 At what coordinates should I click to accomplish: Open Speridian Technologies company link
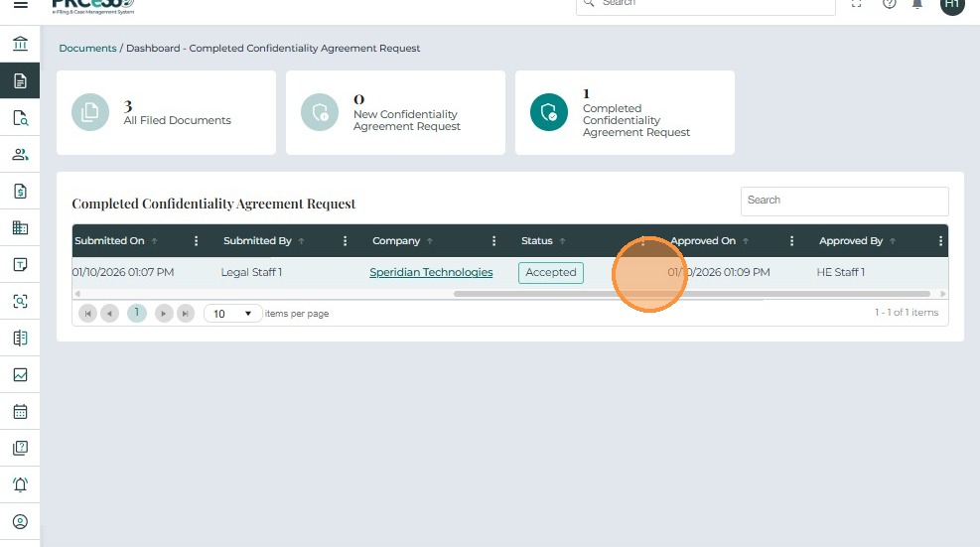pyautogui.click(x=431, y=272)
